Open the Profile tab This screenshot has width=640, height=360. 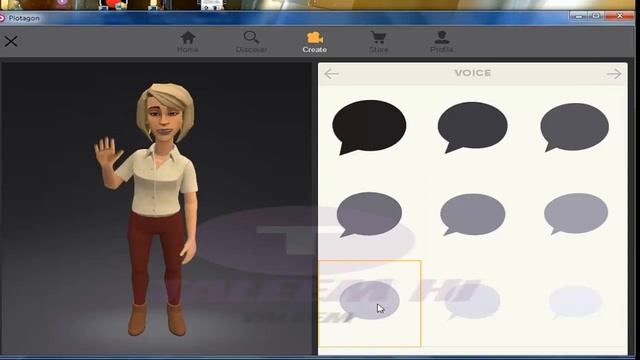click(x=441, y=42)
